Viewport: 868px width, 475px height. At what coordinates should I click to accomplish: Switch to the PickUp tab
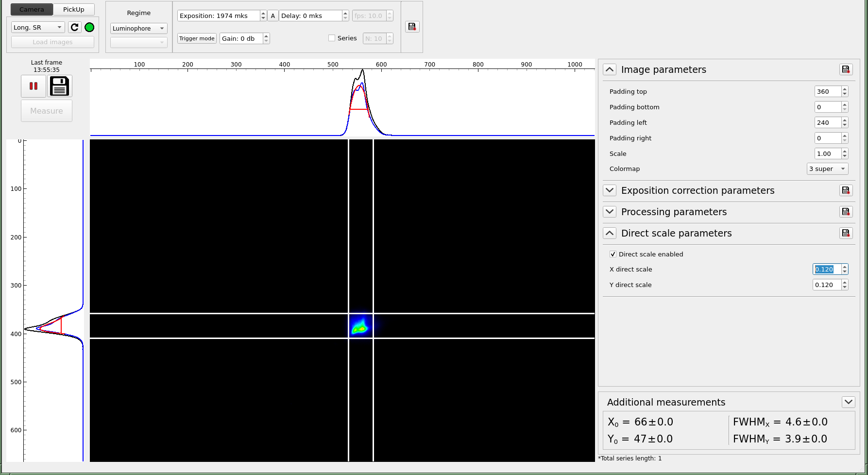(x=74, y=10)
